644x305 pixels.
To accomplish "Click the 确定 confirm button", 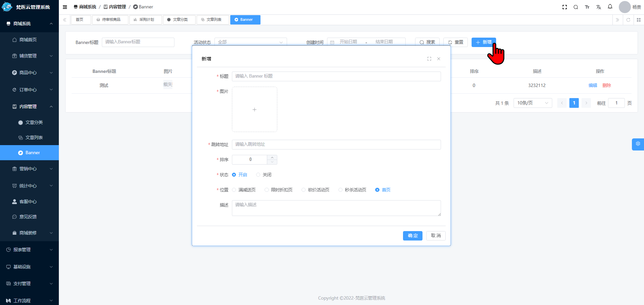I will click(x=412, y=235).
